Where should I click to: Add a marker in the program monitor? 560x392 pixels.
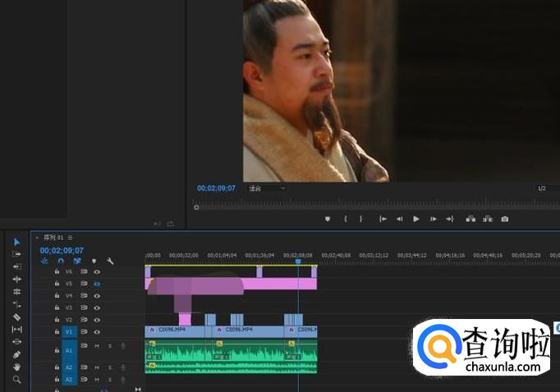point(328,219)
